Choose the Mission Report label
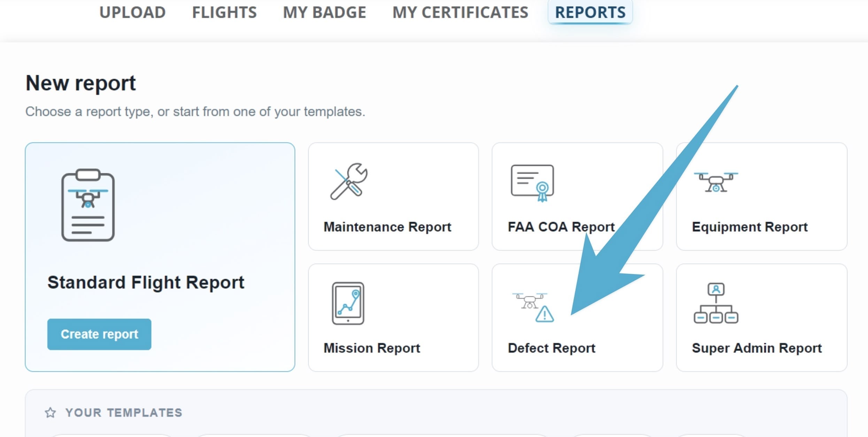The height and width of the screenshot is (437, 868). tap(372, 348)
